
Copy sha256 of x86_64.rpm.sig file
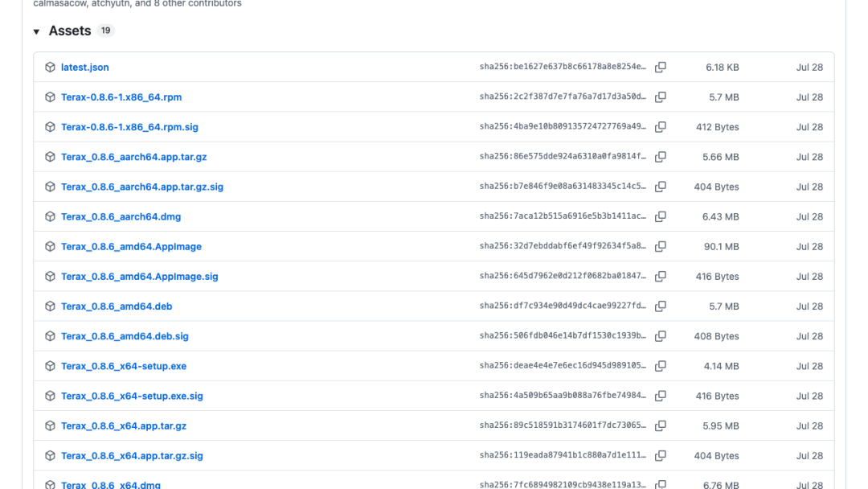(x=661, y=127)
